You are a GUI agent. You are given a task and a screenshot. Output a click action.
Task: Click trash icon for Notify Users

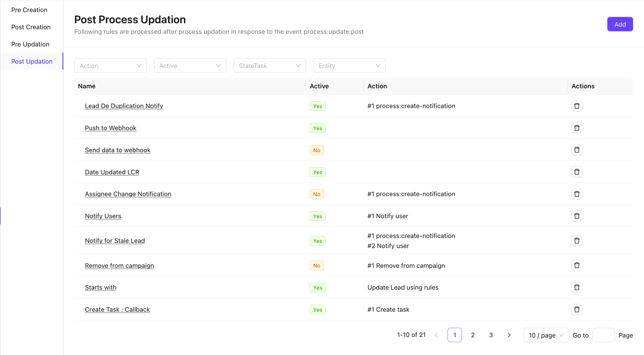[x=577, y=216]
